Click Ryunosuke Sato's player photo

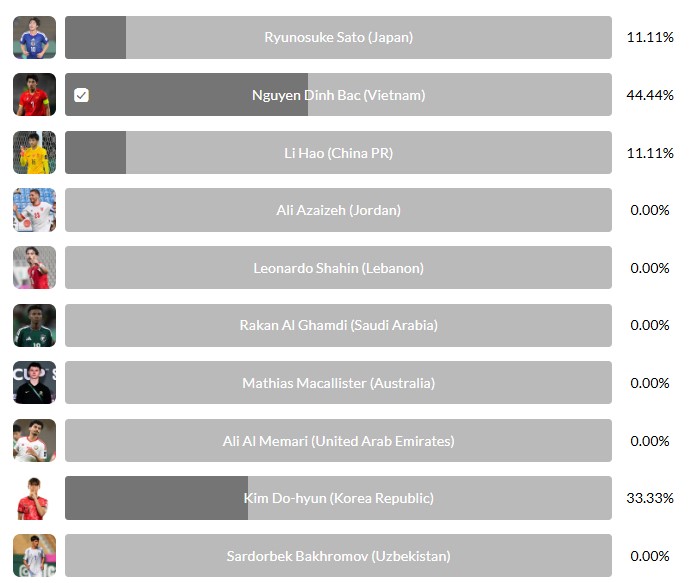point(34,37)
